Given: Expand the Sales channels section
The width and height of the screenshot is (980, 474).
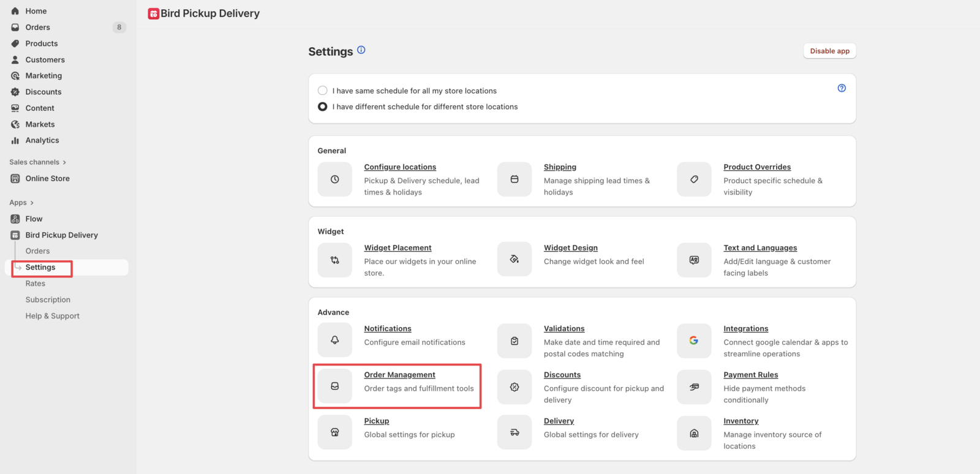Looking at the screenshot, I should tap(38, 162).
